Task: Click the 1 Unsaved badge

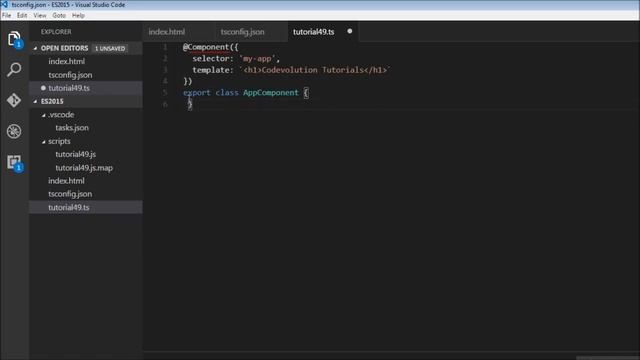Action: point(110,48)
